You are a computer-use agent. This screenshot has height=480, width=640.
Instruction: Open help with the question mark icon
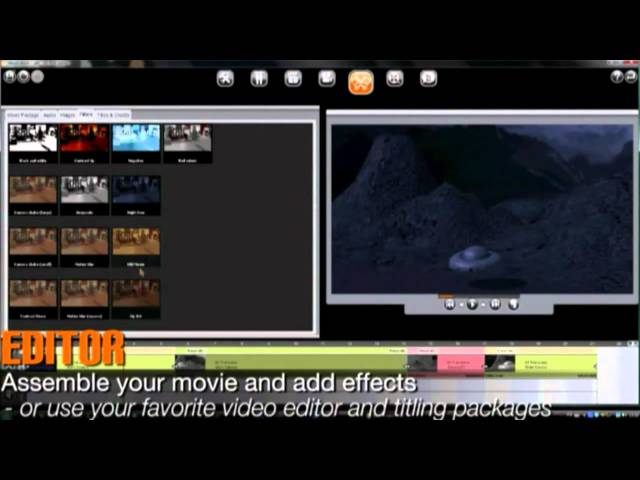click(x=617, y=76)
